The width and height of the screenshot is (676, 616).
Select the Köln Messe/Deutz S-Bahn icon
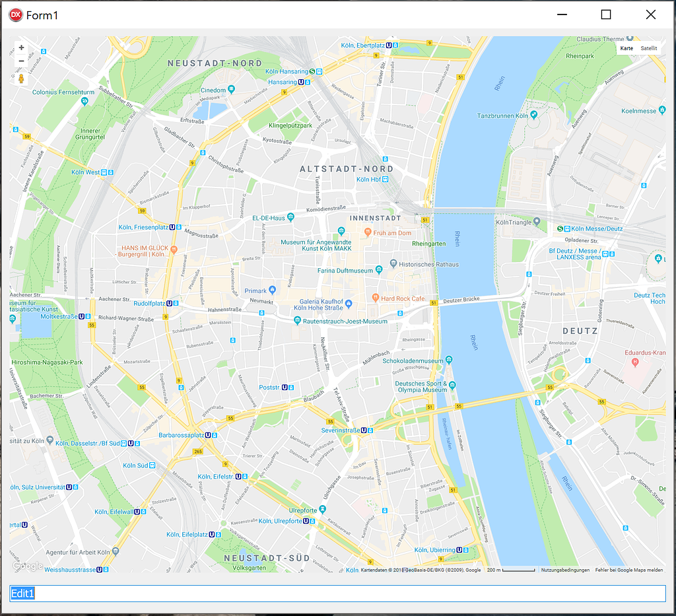[x=558, y=228]
